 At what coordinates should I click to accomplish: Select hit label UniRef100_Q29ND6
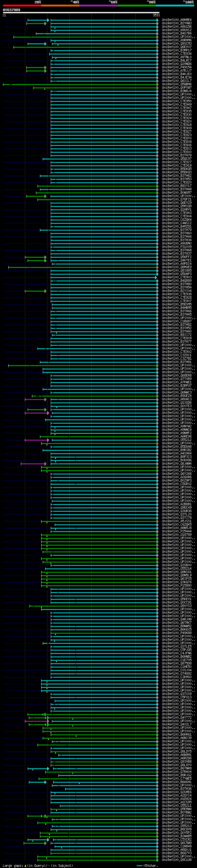(177, 64)
